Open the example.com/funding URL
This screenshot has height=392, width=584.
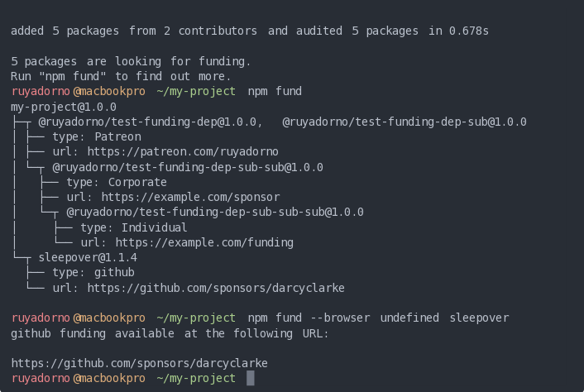point(203,242)
